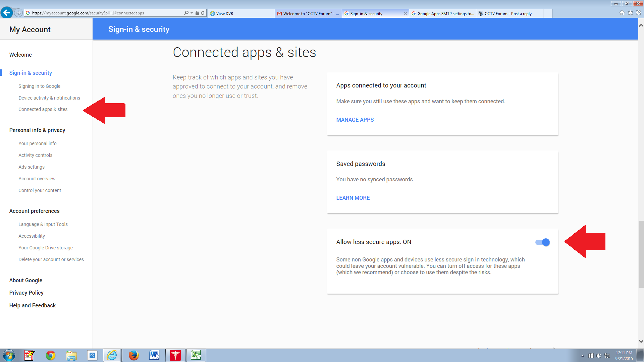Open the browser home icon
644x362 pixels.
coord(622,13)
